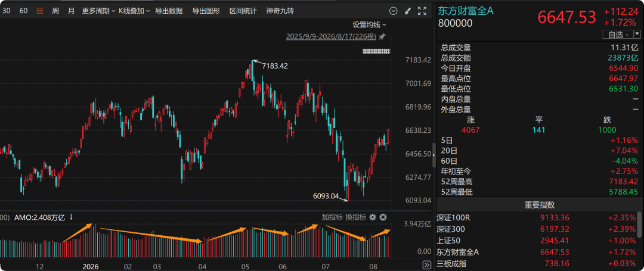Screen dimensions: 644x271
Task: Select the 周 weekly period
Action: [55, 11]
